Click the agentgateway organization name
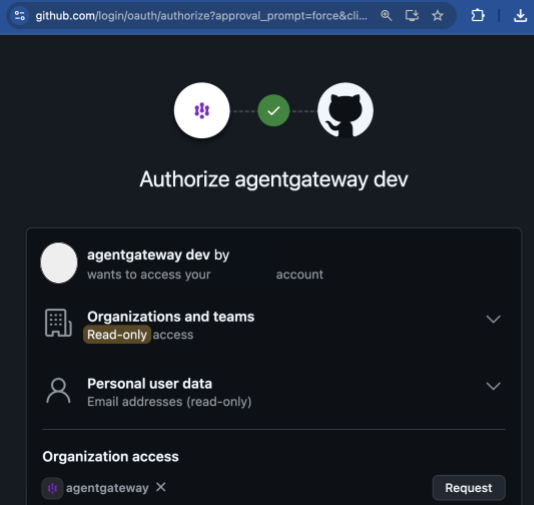 click(x=107, y=488)
